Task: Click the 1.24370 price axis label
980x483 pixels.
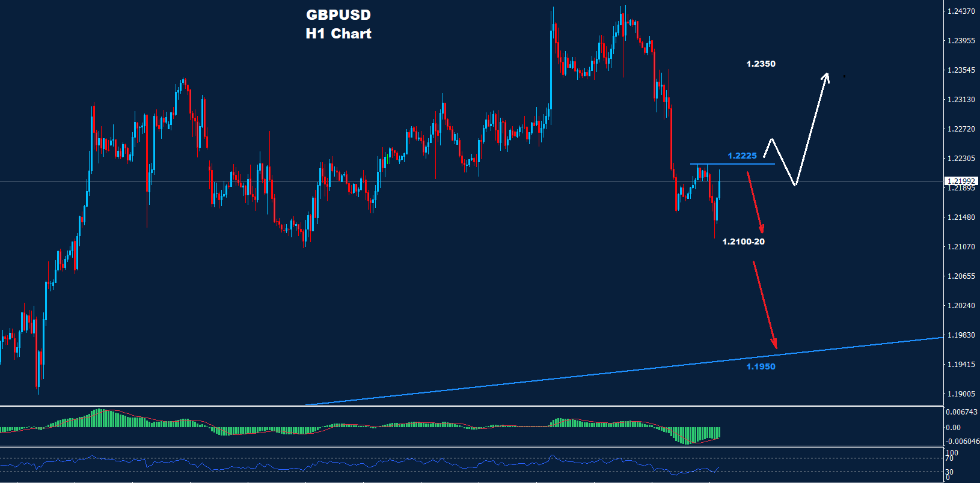Action: pos(961,11)
